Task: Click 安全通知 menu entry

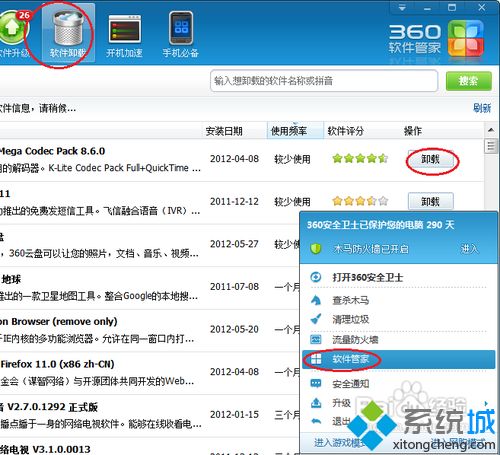Action: tap(351, 384)
